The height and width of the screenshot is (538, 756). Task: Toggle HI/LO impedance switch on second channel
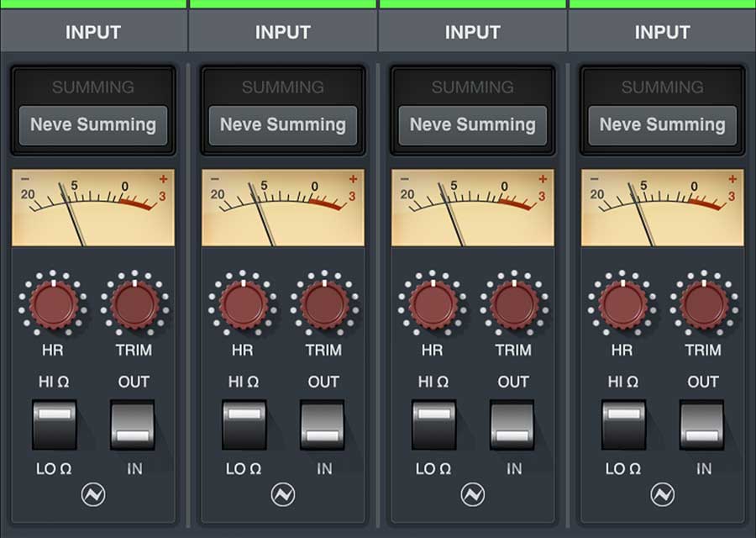(244, 425)
